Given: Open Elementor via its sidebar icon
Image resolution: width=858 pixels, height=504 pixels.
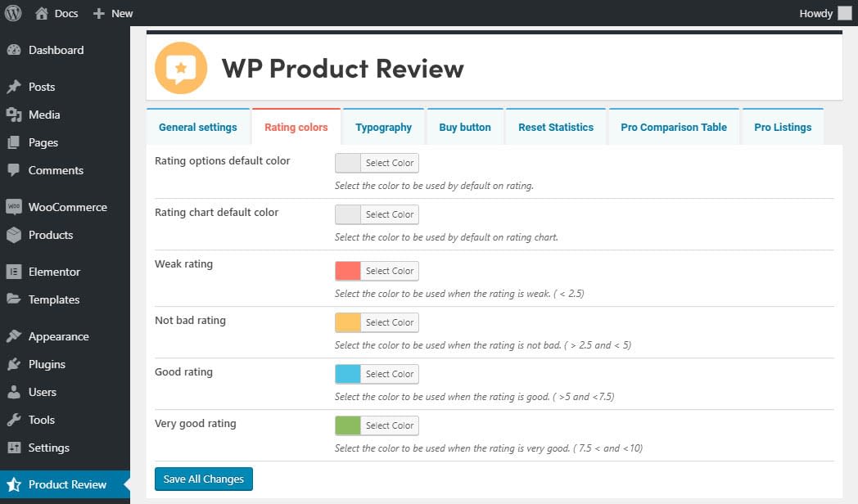Looking at the screenshot, I should click(14, 272).
